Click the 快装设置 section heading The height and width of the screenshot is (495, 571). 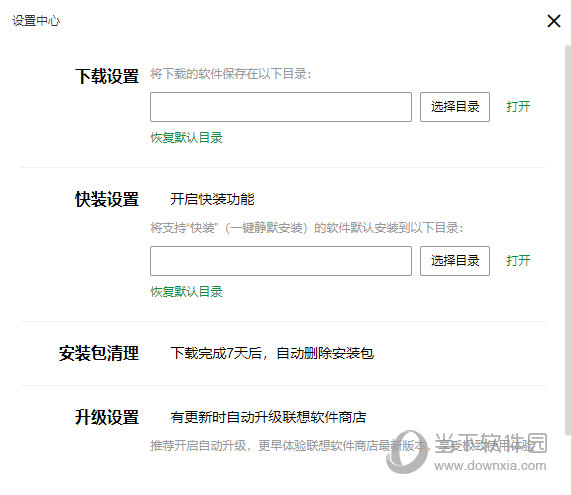click(x=107, y=200)
